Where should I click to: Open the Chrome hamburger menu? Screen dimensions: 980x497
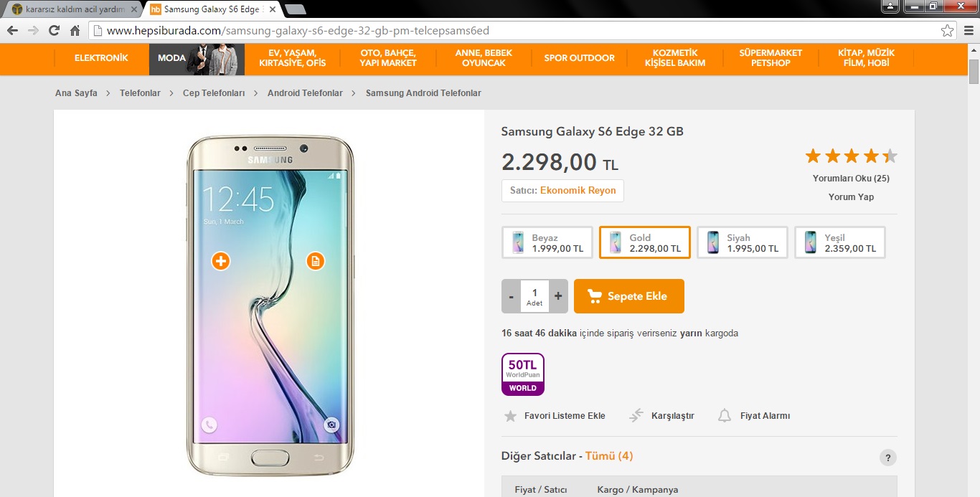click(969, 31)
